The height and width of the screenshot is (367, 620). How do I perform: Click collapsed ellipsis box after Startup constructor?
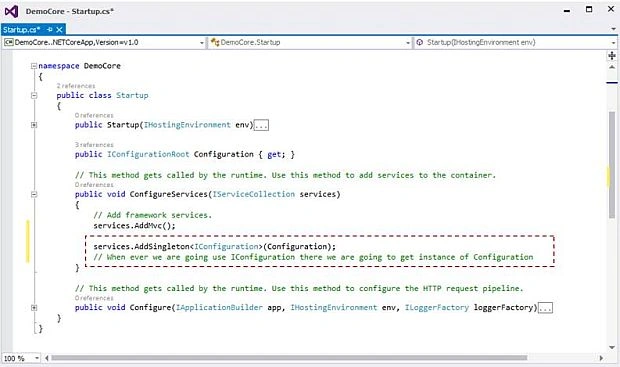(261, 125)
